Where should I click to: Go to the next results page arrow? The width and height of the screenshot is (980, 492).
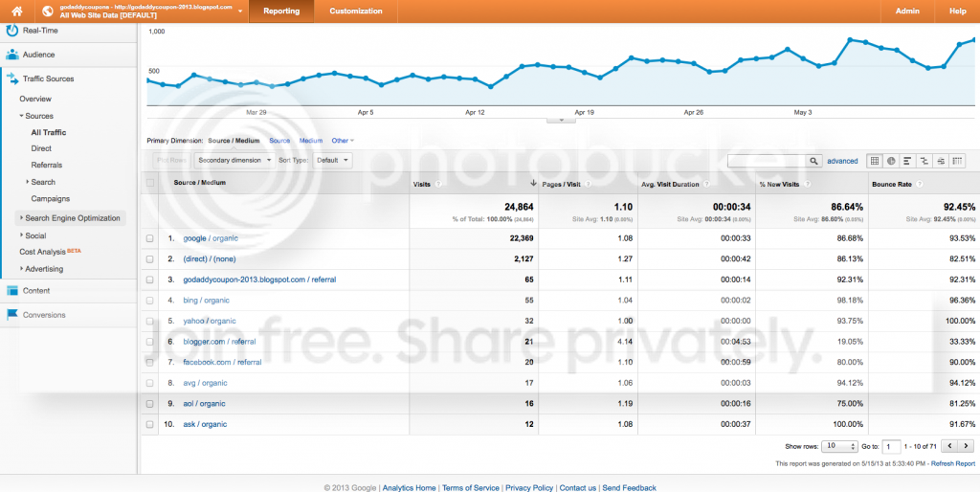tap(967, 446)
